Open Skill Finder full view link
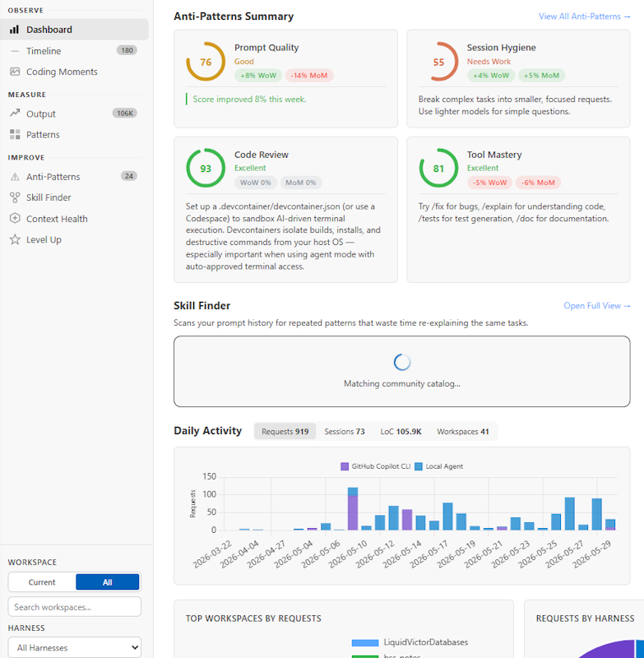This screenshot has width=644, height=658. (x=597, y=306)
